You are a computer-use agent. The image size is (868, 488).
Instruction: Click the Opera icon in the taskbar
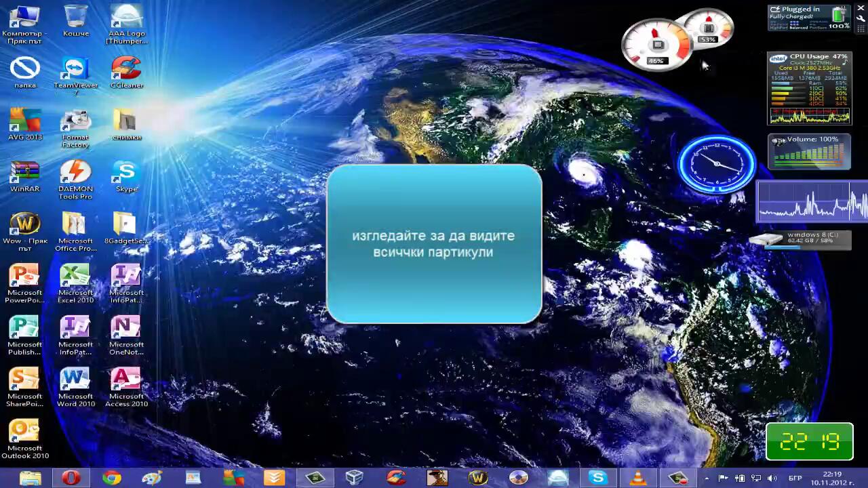point(71,478)
